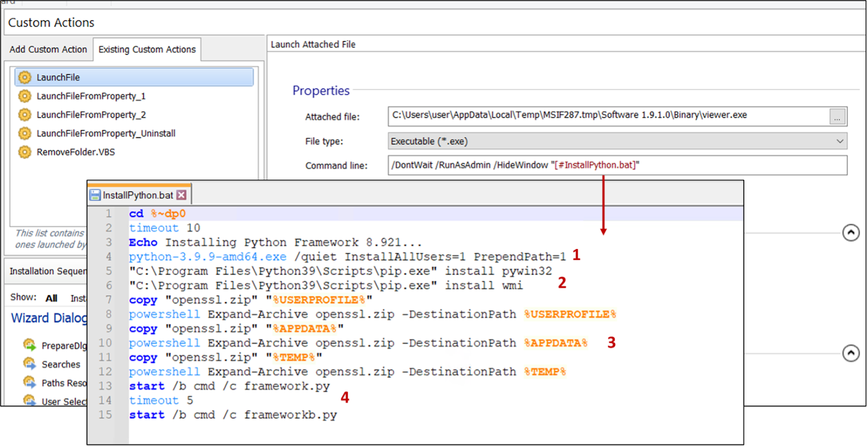The width and height of the screenshot is (868, 446).
Task: Click the RemoveFolder.VBS gear icon
Action: [x=24, y=152]
